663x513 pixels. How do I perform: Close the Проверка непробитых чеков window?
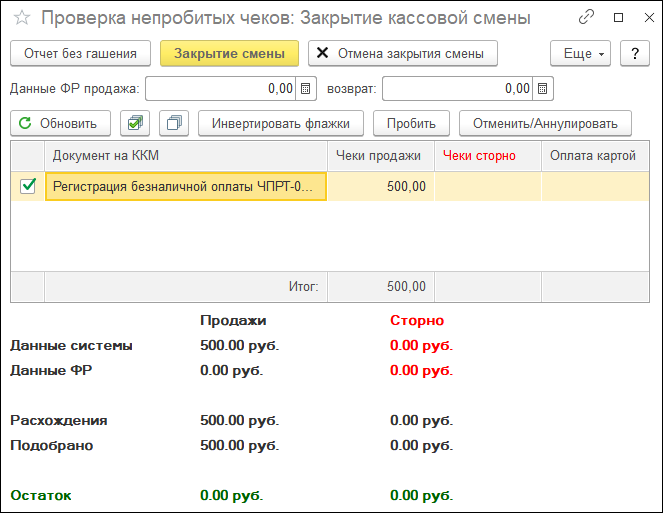pyautogui.click(x=649, y=17)
